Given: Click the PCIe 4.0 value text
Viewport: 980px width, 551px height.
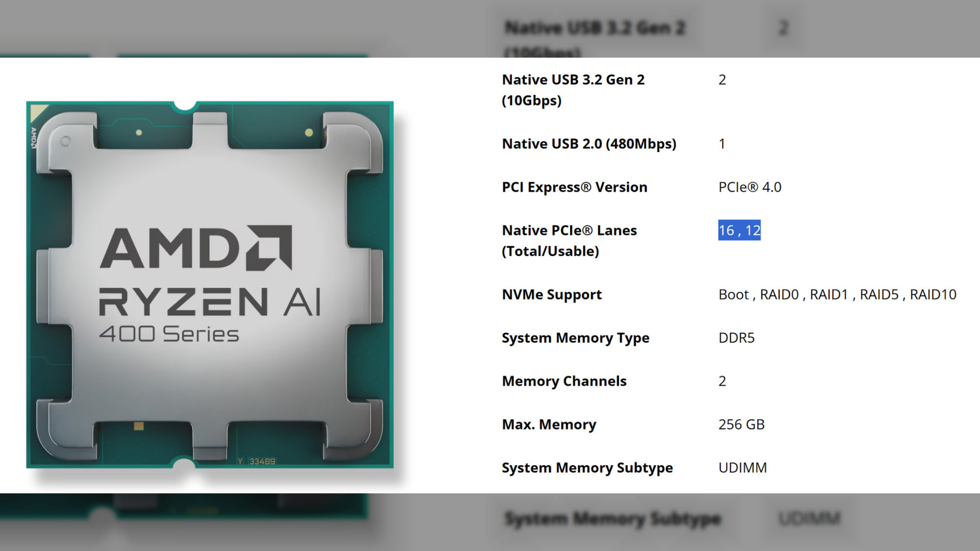Looking at the screenshot, I should tap(749, 187).
